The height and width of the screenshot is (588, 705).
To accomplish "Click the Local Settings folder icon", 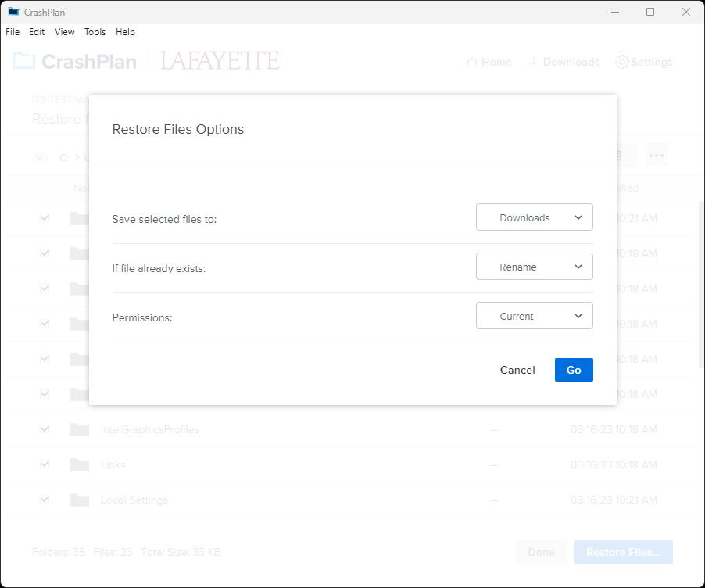I will [x=79, y=500].
